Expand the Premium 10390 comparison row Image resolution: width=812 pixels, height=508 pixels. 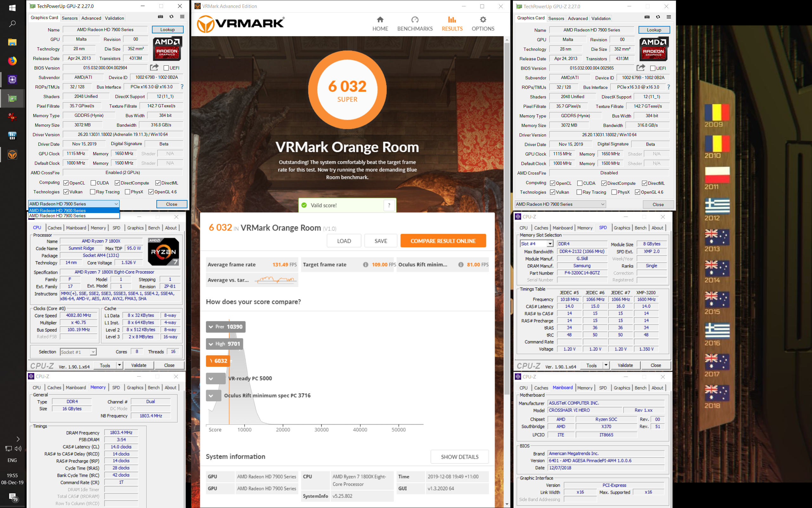click(226, 327)
